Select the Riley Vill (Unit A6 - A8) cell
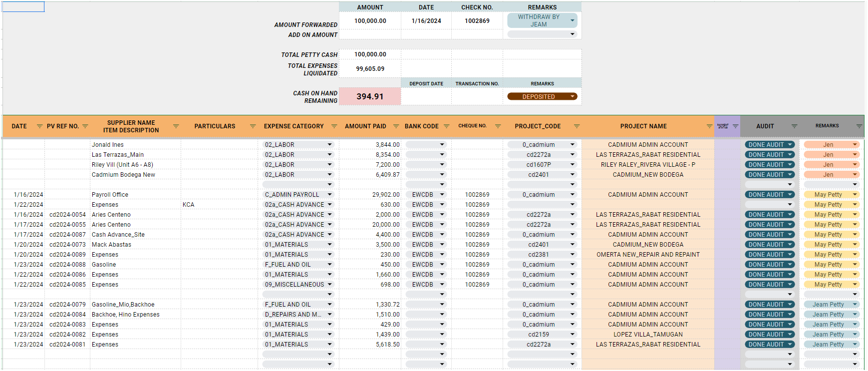868x371 pixels. tap(135, 165)
